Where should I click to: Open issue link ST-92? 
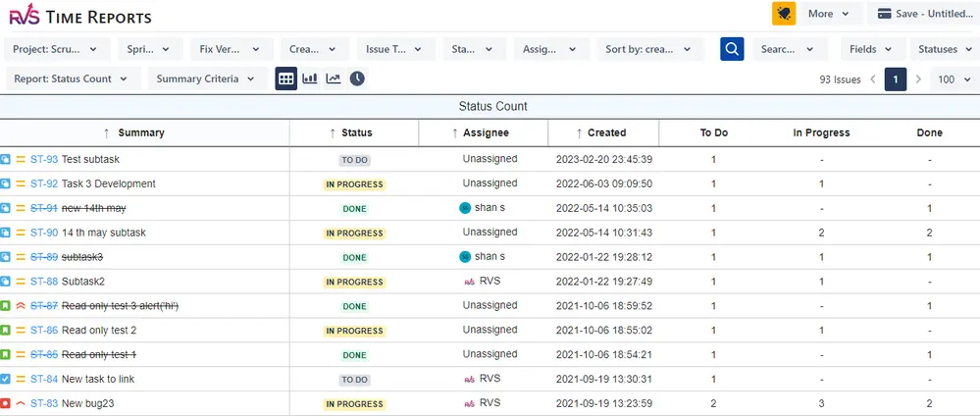tap(44, 183)
